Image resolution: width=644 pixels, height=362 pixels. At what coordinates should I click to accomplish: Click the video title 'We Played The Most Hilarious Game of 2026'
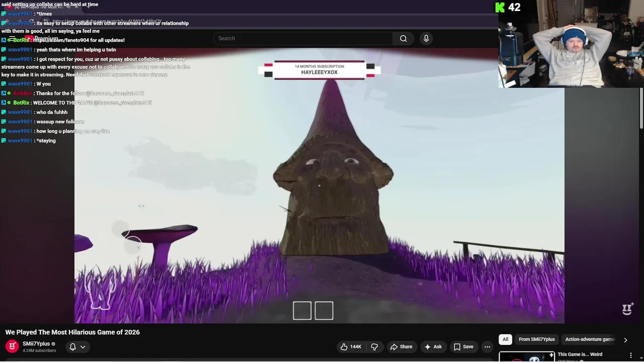click(x=72, y=332)
